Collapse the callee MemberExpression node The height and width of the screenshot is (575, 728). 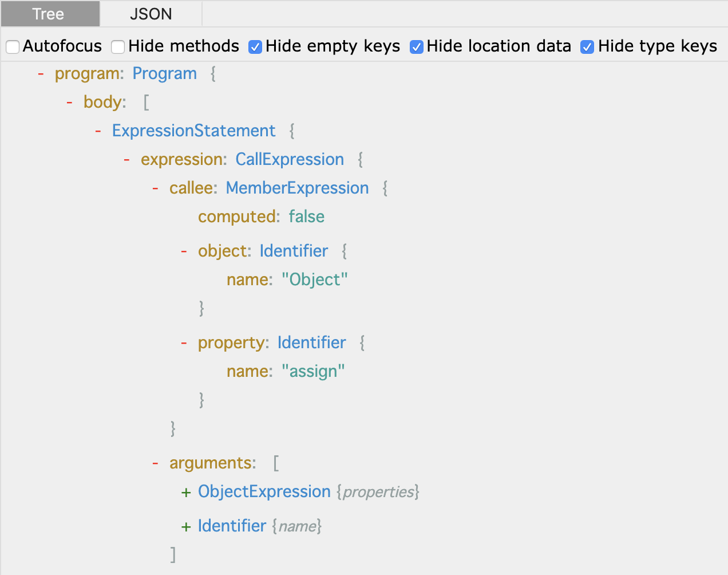click(155, 188)
